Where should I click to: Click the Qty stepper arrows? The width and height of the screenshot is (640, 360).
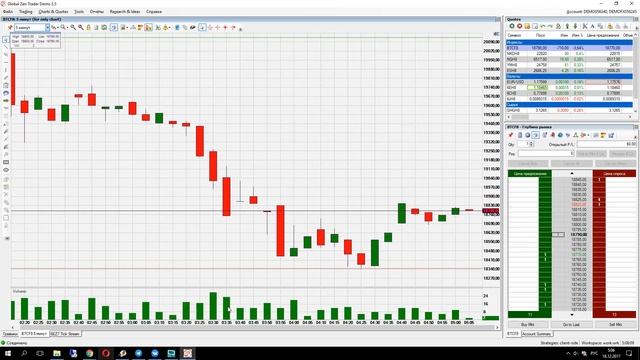(x=531, y=144)
